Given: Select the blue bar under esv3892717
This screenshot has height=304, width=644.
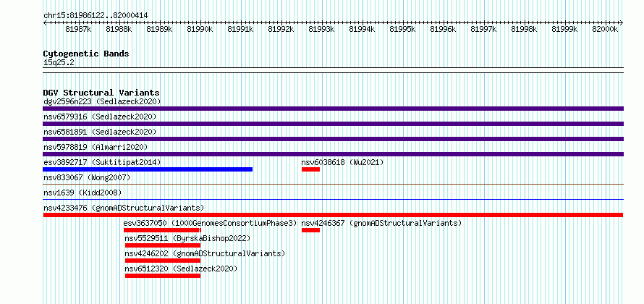Looking at the screenshot, I should coord(148,169).
